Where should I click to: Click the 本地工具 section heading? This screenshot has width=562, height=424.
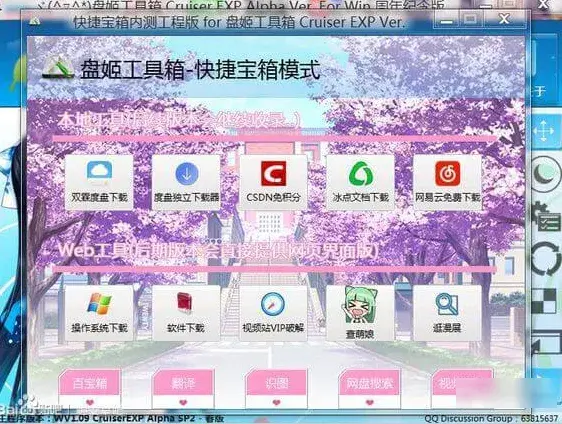click(x=179, y=120)
